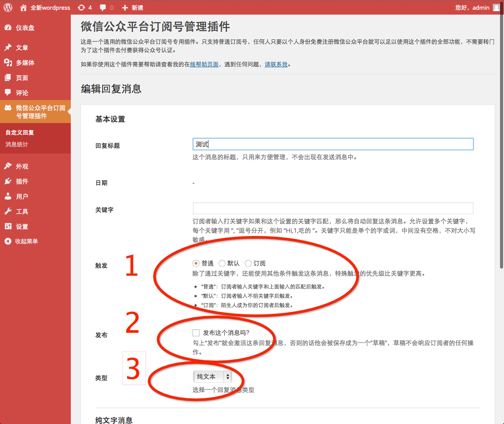Click the 编辑回复消息 heading

pyautogui.click(x=111, y=89)
